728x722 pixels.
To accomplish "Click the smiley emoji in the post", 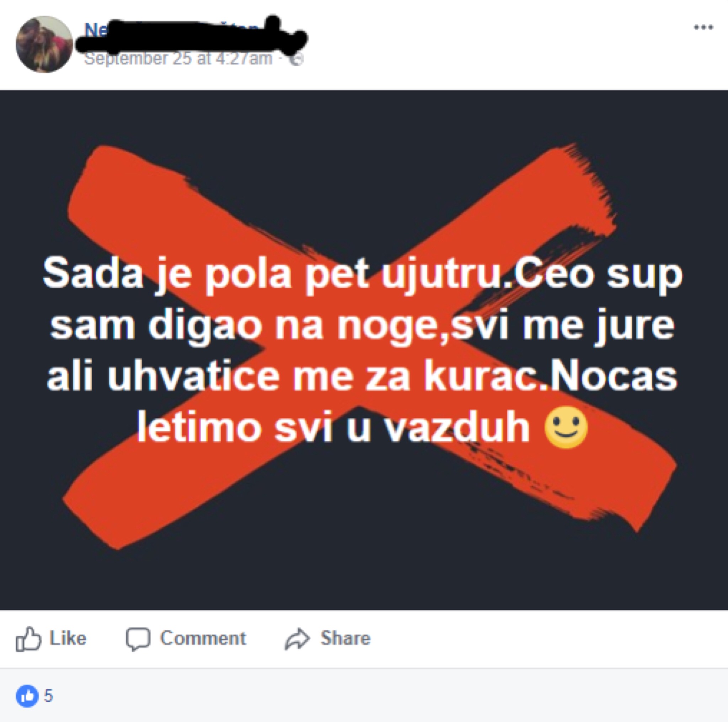I will point(566,427).
